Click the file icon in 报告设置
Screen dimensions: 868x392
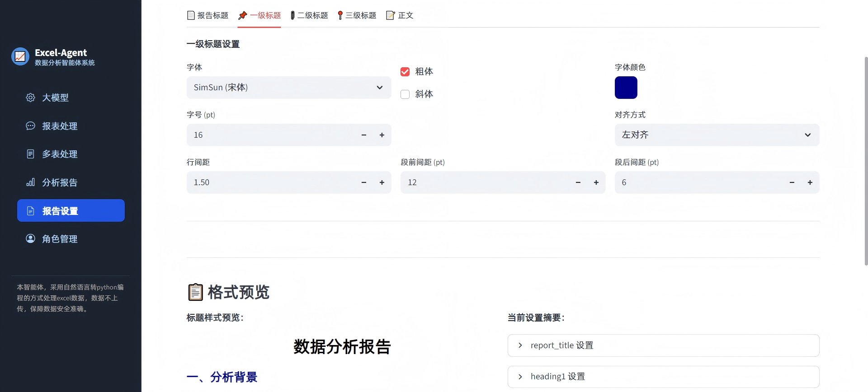(30, 211)
